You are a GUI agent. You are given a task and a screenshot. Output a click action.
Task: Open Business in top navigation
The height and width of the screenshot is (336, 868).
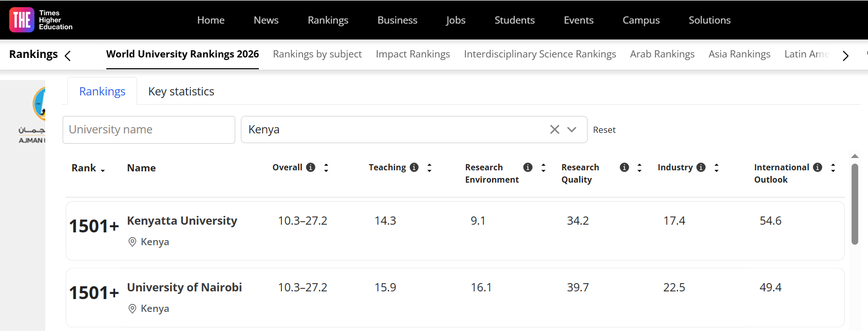[x=398, y=20]
